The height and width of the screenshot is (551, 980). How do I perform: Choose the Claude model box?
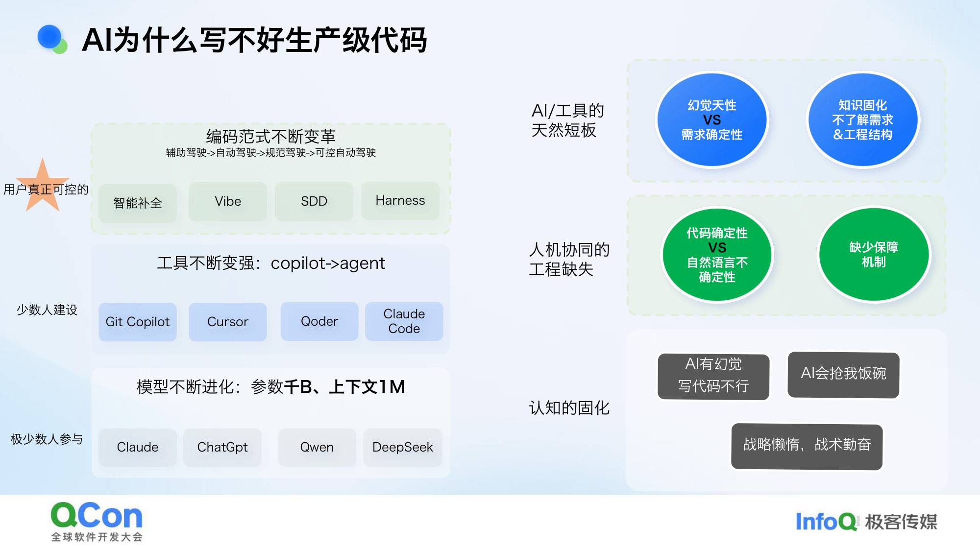138,447
